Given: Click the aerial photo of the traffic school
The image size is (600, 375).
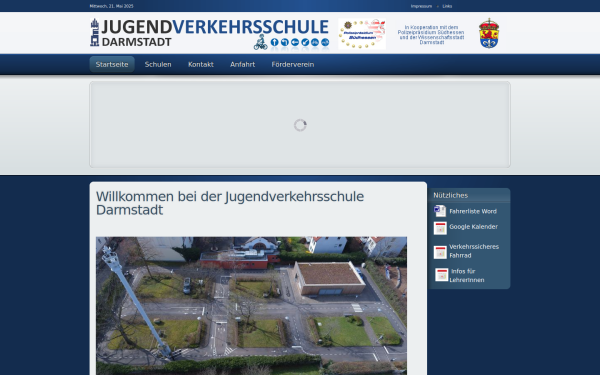Looking at the screenshot, I should [x=251, y=306].
